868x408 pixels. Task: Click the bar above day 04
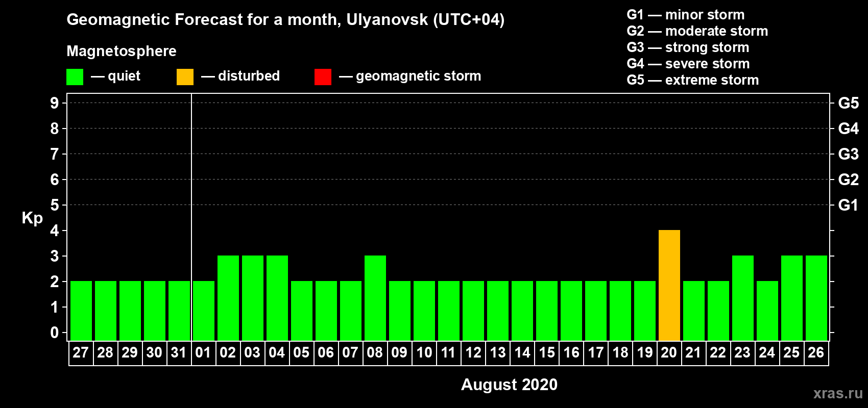[x=277, y=298]
